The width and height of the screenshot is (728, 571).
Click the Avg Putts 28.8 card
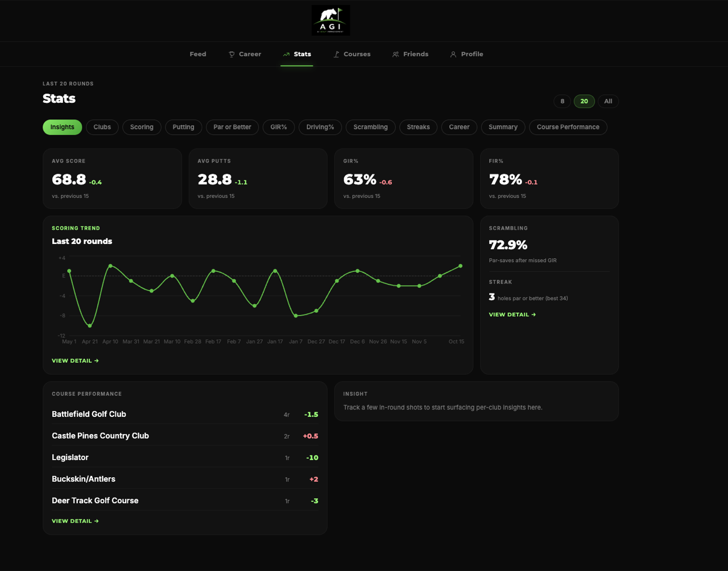(258, 179)
